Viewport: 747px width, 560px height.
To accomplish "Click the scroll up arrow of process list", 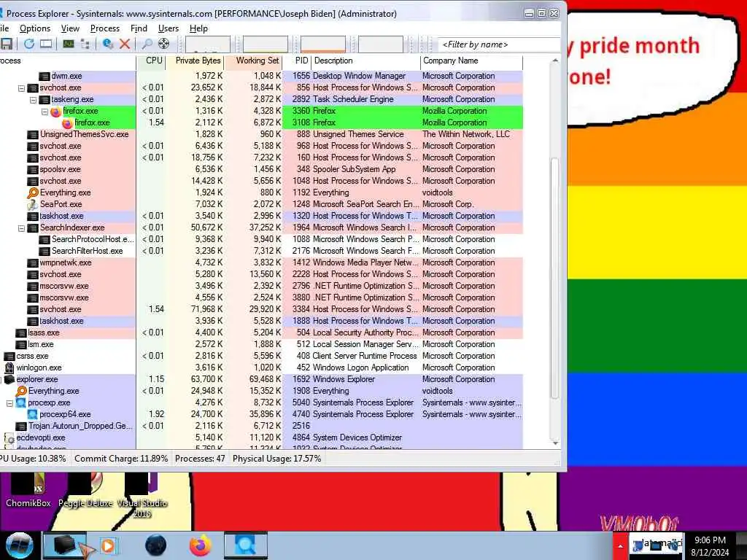I will pyautogui.click(x=555, y=61).
